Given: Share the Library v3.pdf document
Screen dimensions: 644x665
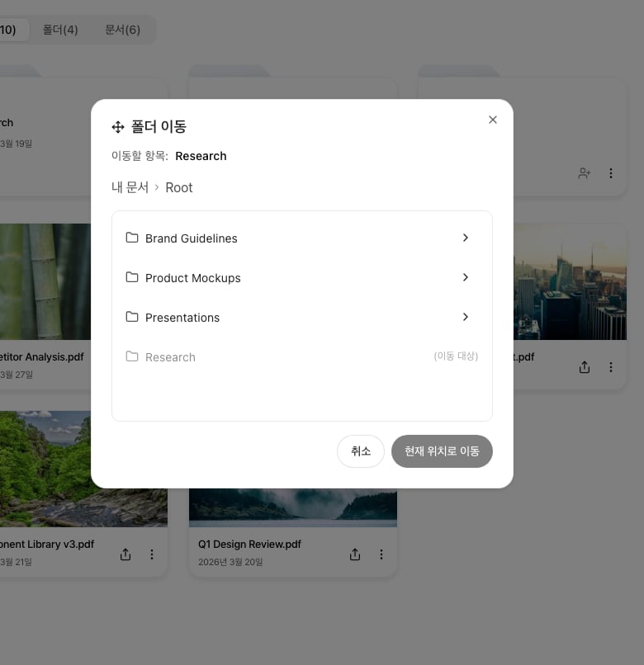Looking at the screenshot, I should tap(125, 554).
